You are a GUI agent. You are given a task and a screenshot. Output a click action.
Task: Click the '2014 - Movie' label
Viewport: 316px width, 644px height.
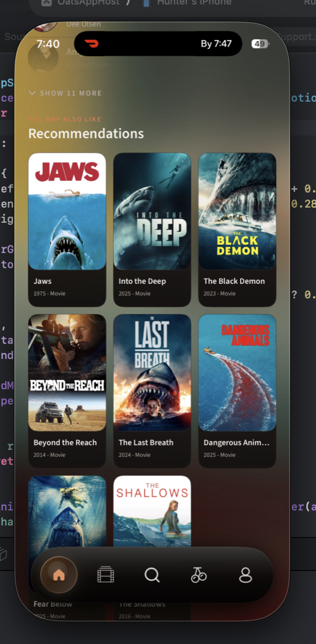49,455
